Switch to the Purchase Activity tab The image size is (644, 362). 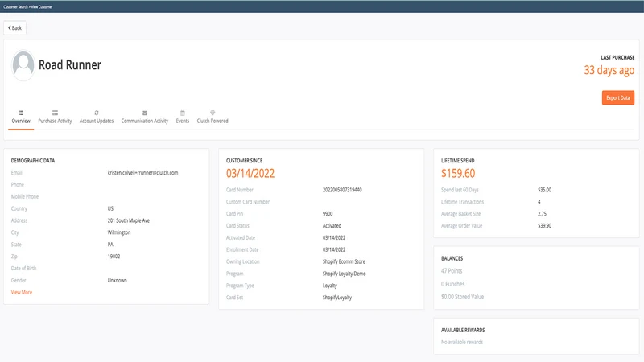55,117
